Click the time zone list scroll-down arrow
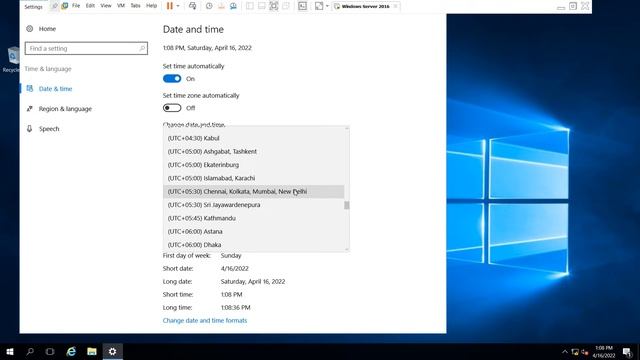This screenshot has width=640, height=360. [347, 249]
